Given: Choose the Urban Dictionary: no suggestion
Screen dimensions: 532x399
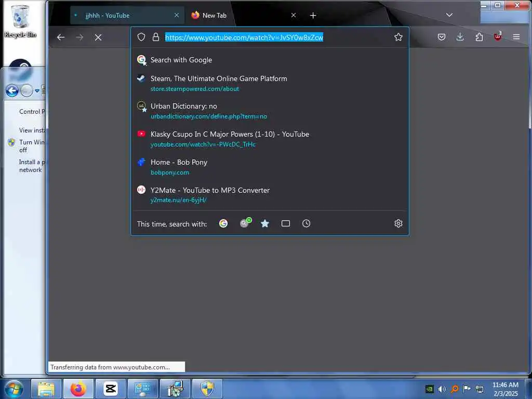Looking at the screenshot, I should coord(270,111).
